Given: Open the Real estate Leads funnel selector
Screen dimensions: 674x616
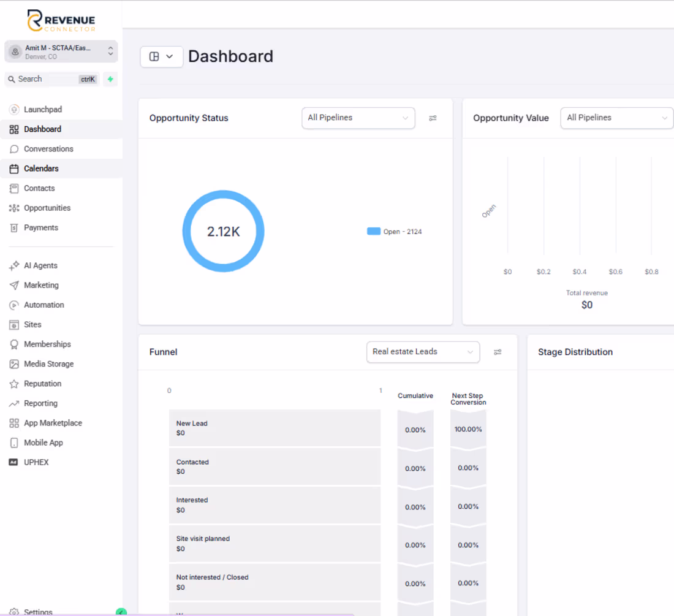Looking at the screenshot, I should click(423, 352).
